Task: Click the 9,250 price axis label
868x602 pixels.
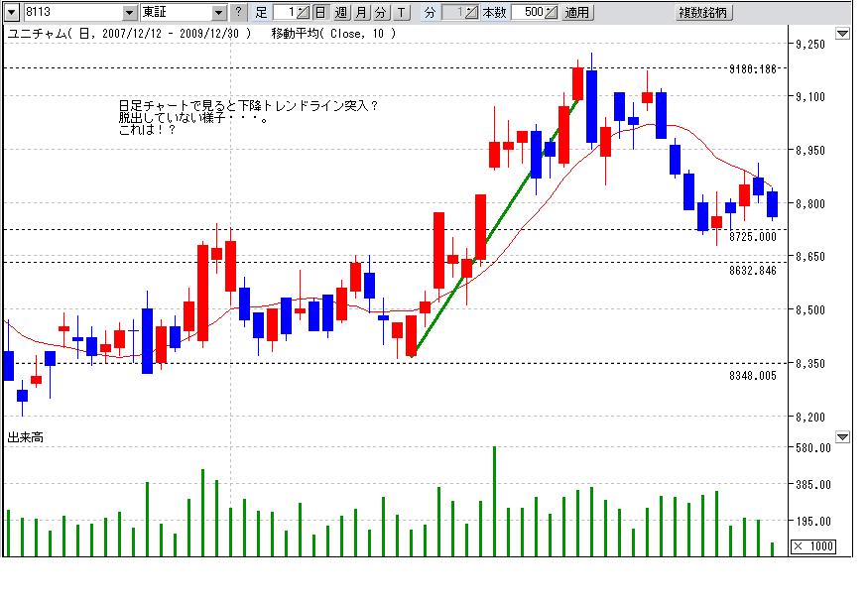Action: coord(809,45)
